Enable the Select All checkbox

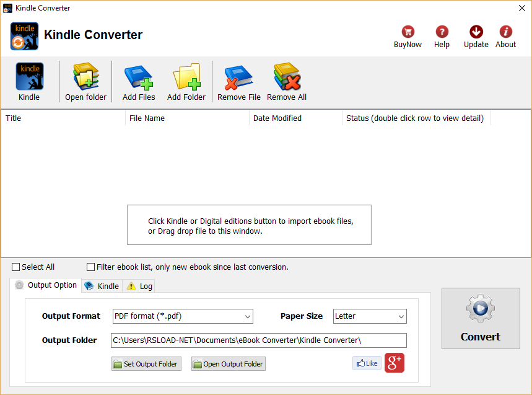(15, 267)
